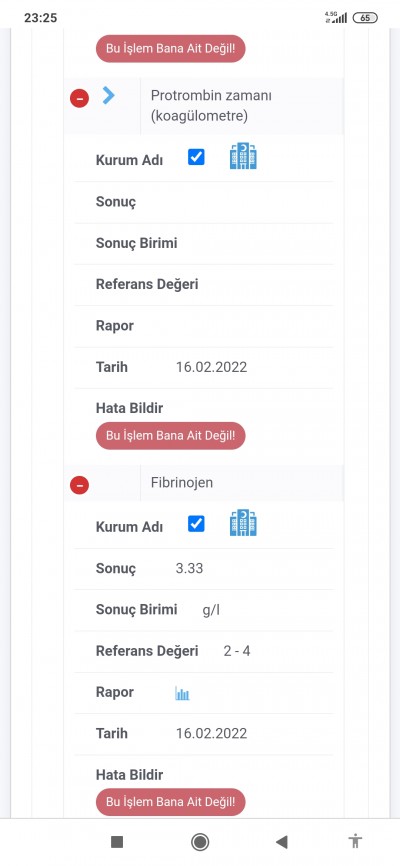
Task: Tap the Fibrinojen date 16.02.2022
Action: tap(212, 733)
